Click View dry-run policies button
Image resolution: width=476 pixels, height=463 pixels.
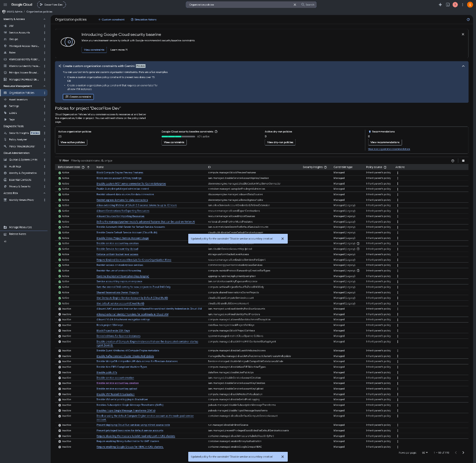click(x=280, y=142)
